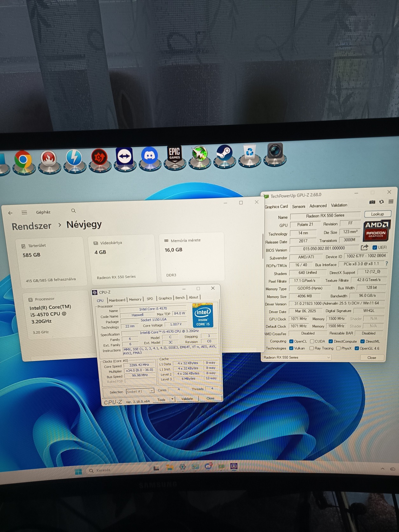Toggle the OpenGL 4.6 checkbox
The height and width of the screenshot is (532, 399).
(357, 348)
